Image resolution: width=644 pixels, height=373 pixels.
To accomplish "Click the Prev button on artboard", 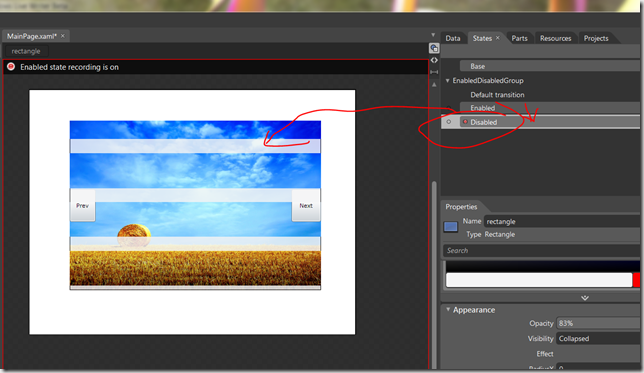I will (x=83, y=205).
